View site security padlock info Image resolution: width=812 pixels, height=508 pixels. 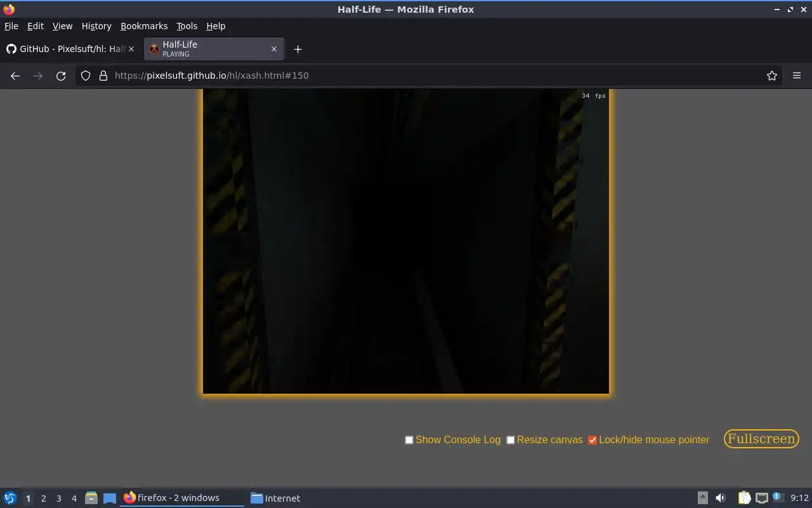(103, 76)
